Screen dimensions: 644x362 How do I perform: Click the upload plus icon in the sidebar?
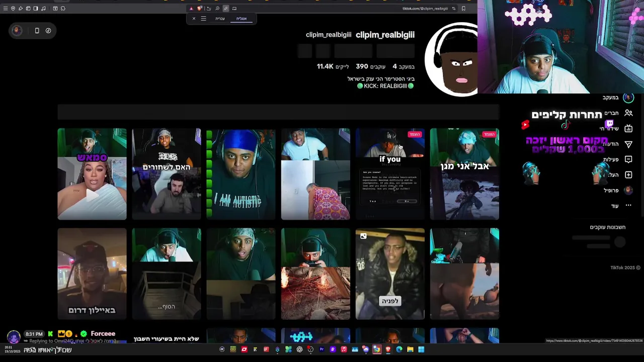628,175
